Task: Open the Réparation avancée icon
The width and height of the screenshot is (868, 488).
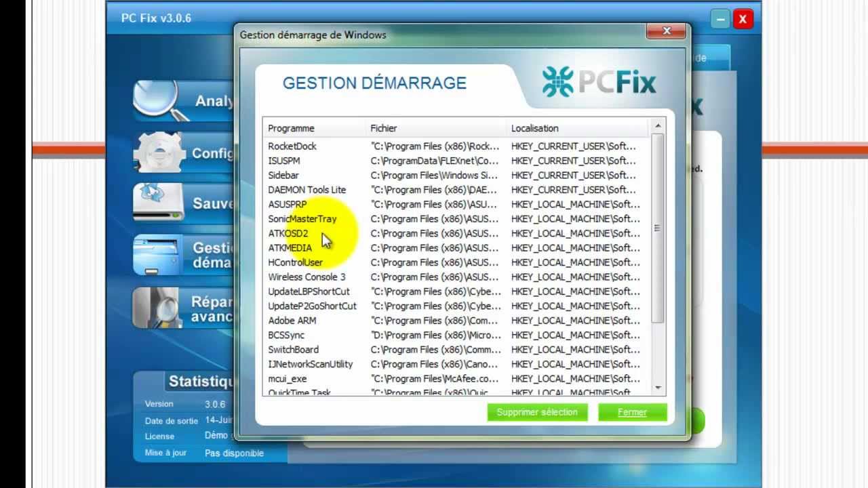Action: pos(158,308)
